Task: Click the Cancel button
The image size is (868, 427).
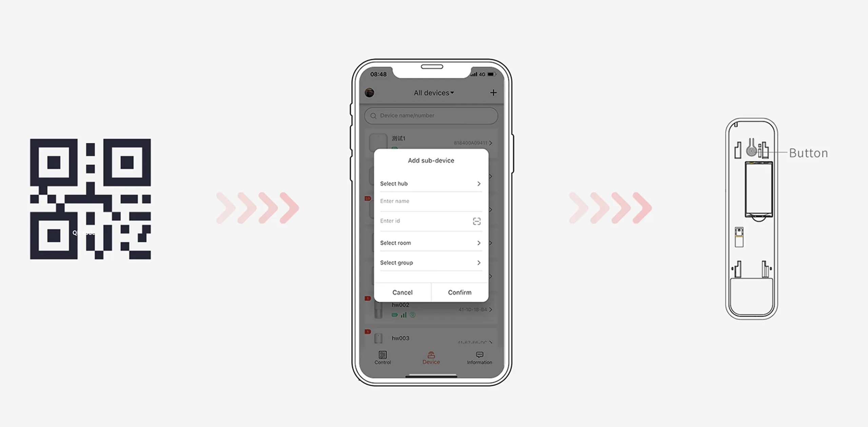Action: [x=402, y=292]
